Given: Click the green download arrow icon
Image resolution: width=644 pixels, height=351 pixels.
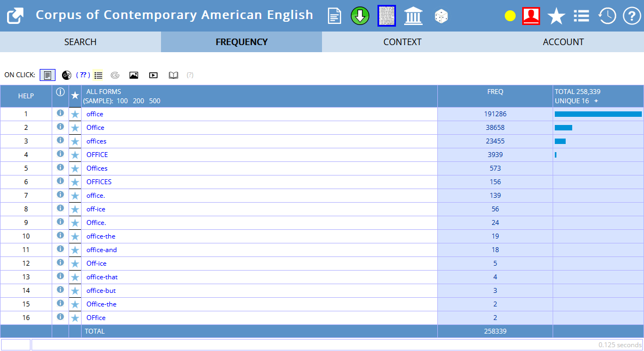Looking at the screenshot, I should point(360,16).
